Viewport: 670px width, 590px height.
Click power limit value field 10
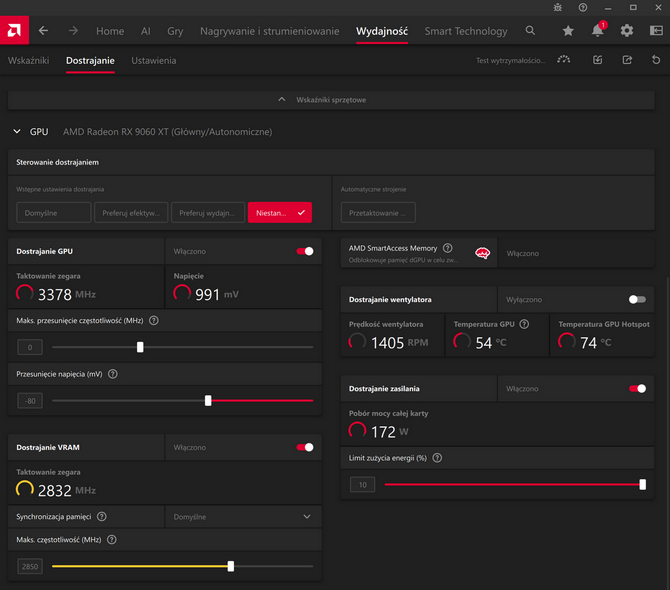point(362,484)
